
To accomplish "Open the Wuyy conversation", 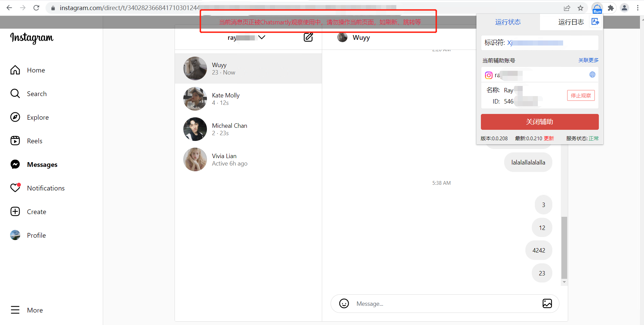I will click(248, 68).
